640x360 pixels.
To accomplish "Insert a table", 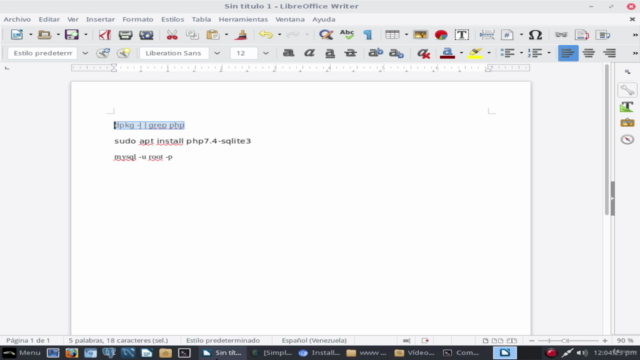I will pos(392,35).
